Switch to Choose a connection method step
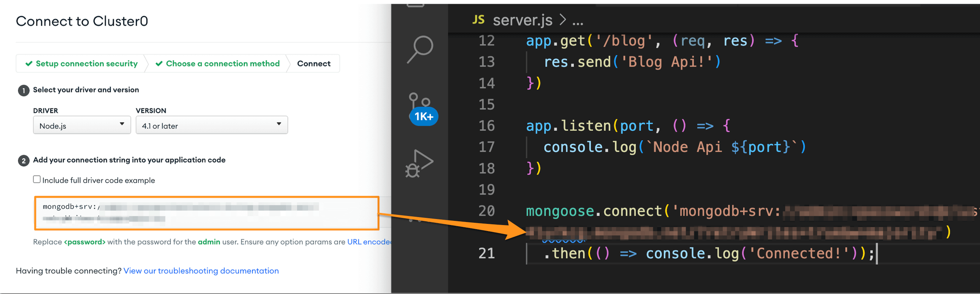This screenshot has width=980, height=294. pyautogui.click(x=222, y=64)
